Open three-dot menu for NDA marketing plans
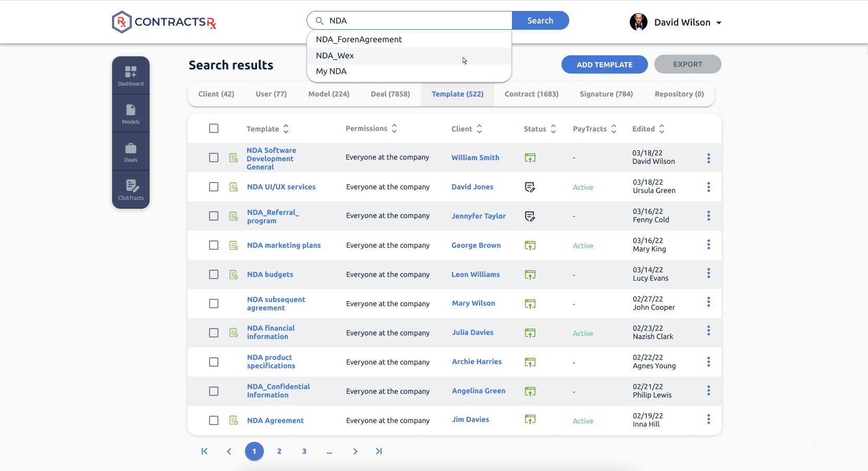Image resolution: width=868 pixels, height=471 pixels. point(708,244)
